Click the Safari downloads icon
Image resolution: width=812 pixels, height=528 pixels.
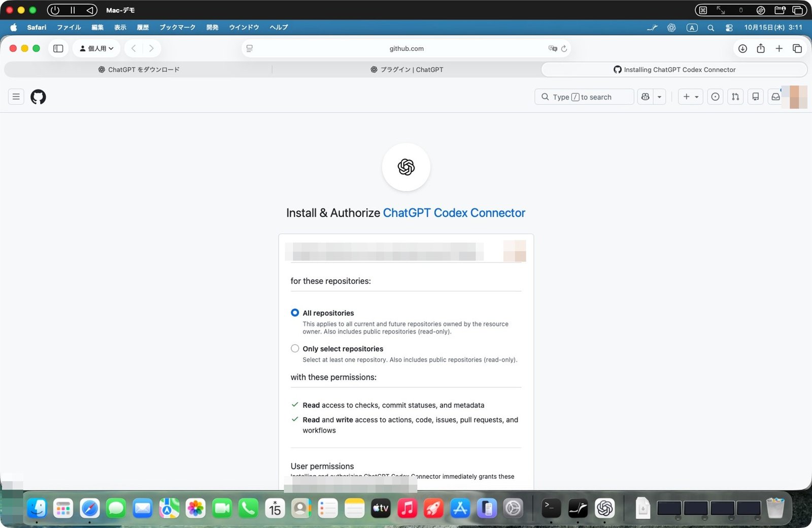pyautogui.click(x=742, y=48)
